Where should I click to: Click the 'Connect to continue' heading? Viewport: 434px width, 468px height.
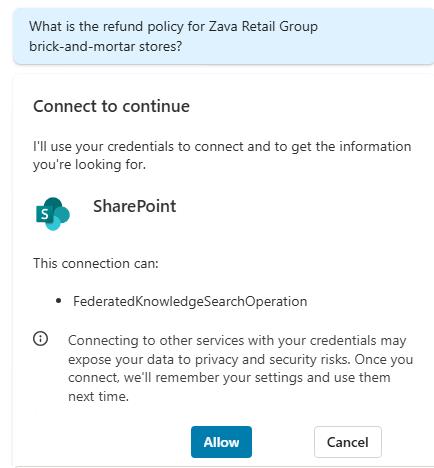pos(111,106)
